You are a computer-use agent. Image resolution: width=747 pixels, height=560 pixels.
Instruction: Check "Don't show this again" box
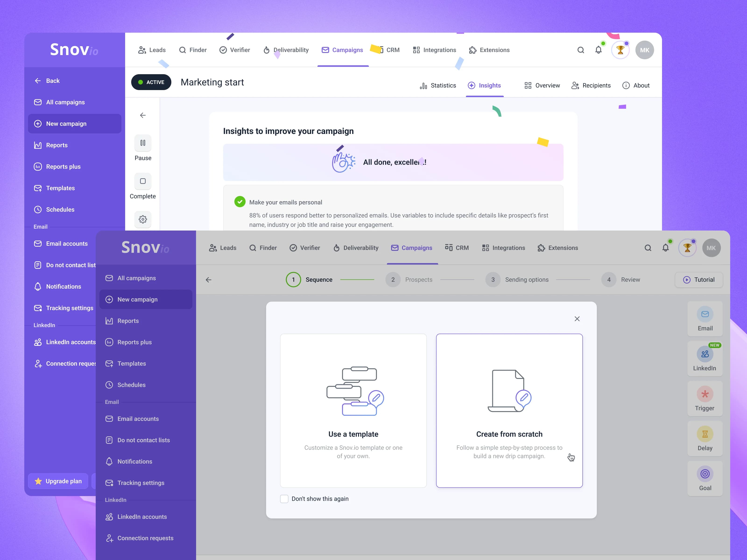284,499
